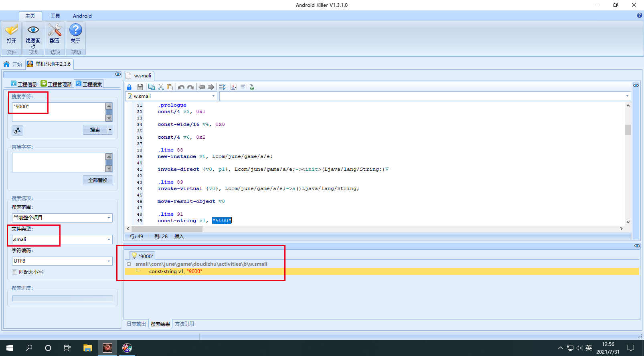Image resolution: width=644 pixels, height=356 pixels.
Task: Open the w.smali class dropdown
Action: (213, 96)
